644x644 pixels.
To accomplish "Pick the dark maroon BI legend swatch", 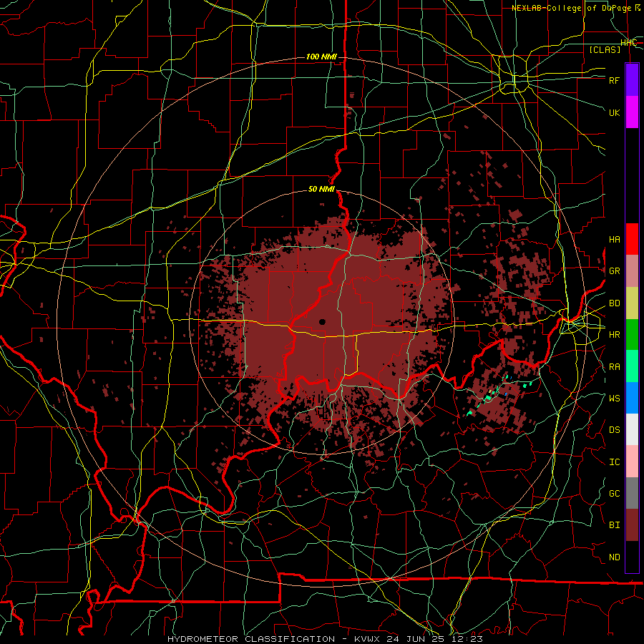I will [x=632, y=525].
